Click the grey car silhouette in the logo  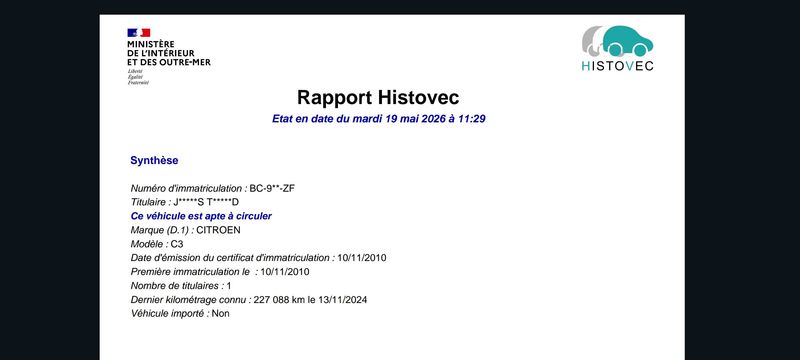click(592, 42)
